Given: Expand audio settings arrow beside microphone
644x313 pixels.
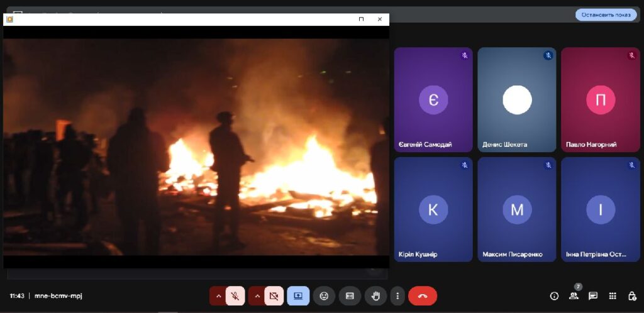Looking at the screenshot, I should pos(219,295).
